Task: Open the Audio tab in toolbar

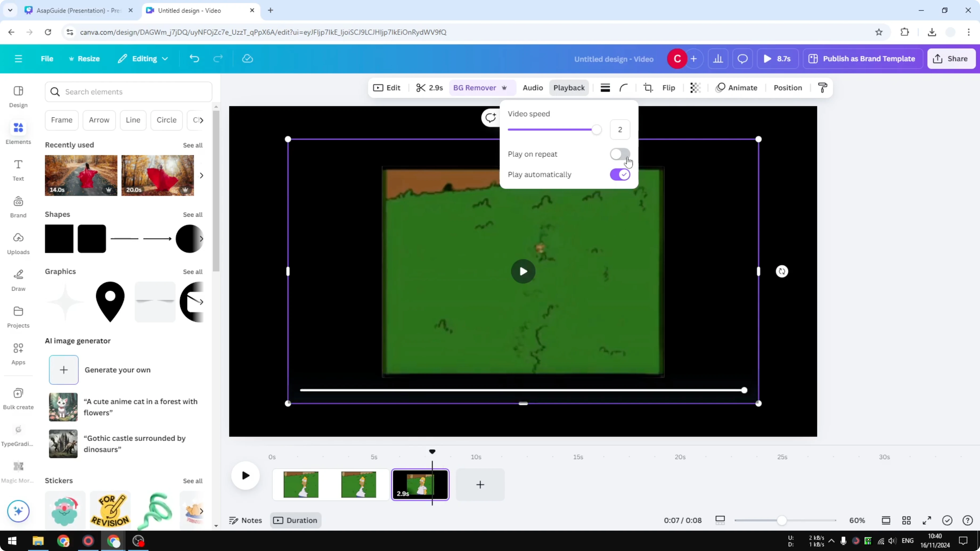Action: point(532,88)
